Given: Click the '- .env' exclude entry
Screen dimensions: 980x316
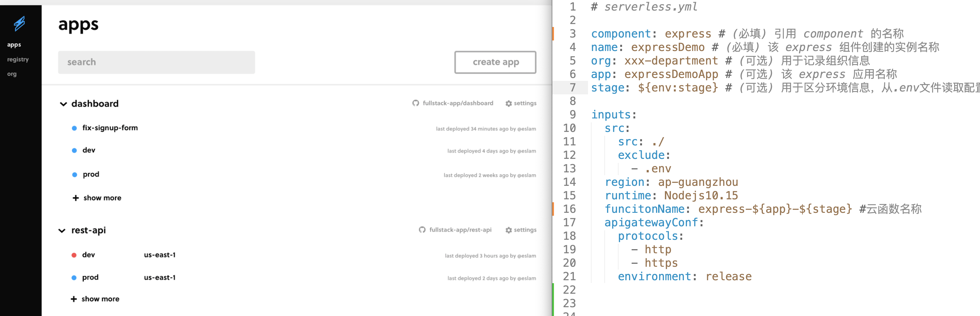Looking at the screenshot, I should [x=651, y=169].
